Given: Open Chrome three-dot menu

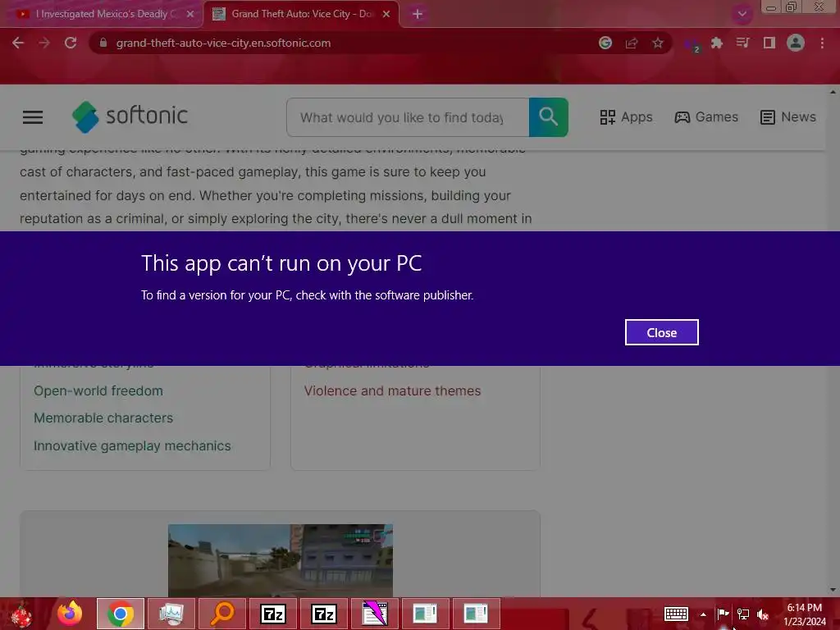Looking at the screenshot, I should click(822, 43).
